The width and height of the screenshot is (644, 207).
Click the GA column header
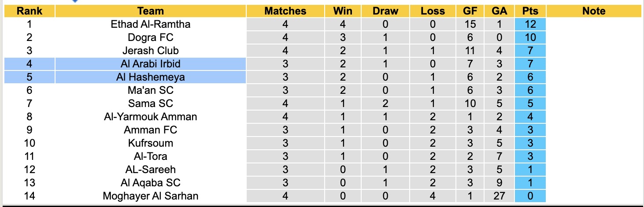click(500, 11)
